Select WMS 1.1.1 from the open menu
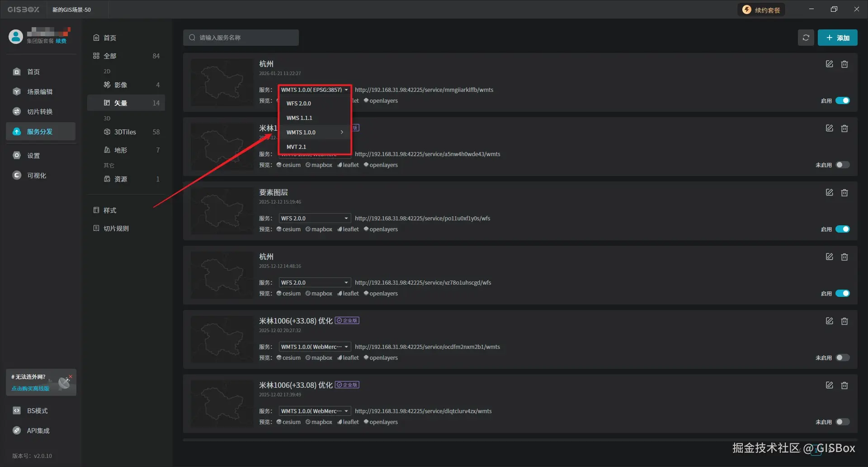This screenshot has height=467, width=868. 299,118
